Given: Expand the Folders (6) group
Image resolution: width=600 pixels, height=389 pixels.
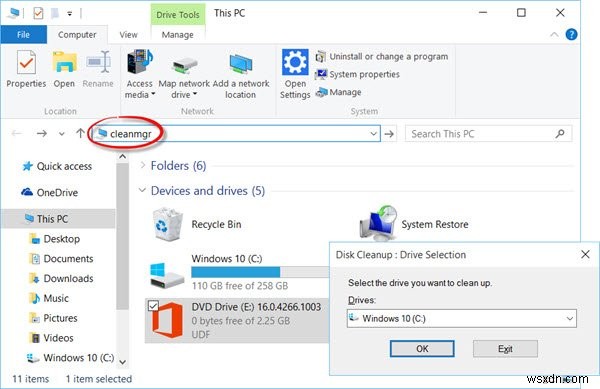Looking at the screenshot, I should (x=143, y=165).
